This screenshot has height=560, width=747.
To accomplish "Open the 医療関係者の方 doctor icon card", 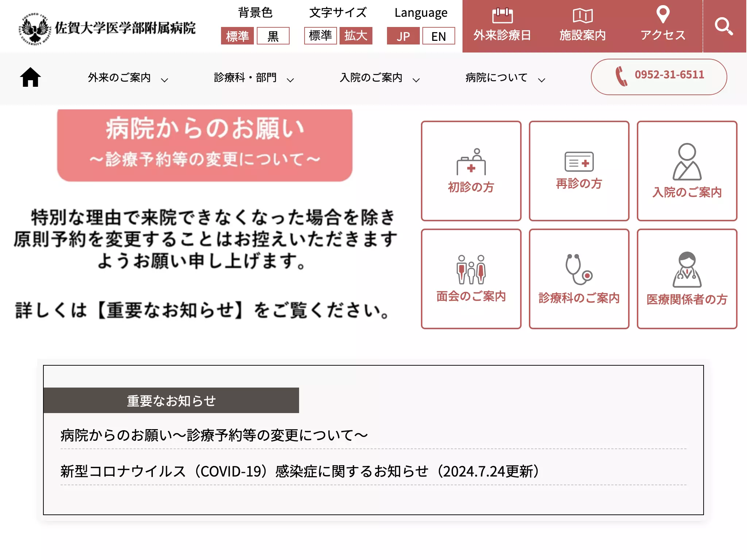I will (687, 279).
